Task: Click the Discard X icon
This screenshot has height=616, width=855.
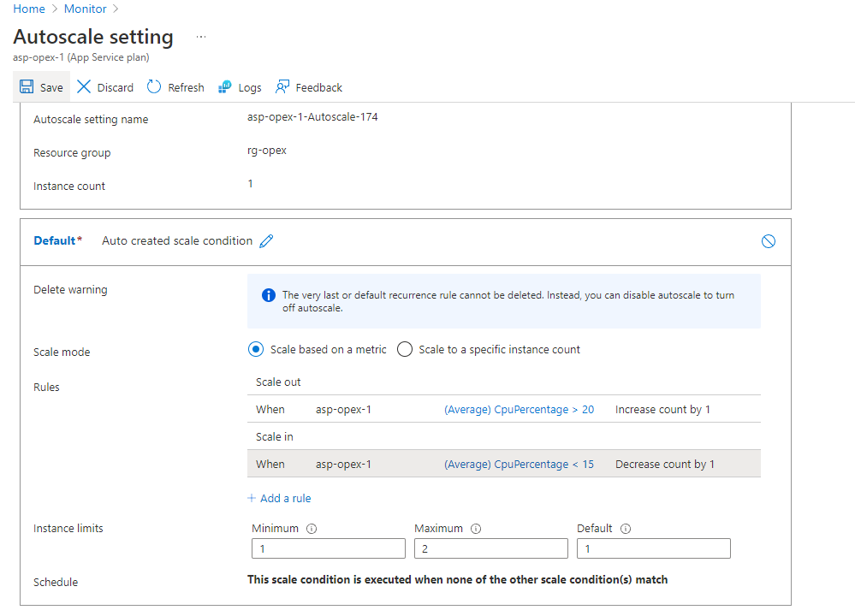Action: click(83, 86)
